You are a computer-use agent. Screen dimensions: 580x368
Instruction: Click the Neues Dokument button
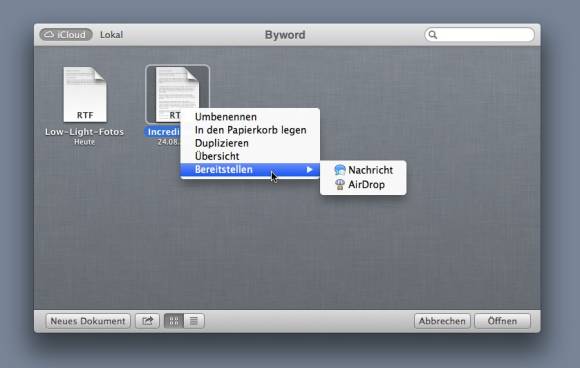tap(88, 321)
